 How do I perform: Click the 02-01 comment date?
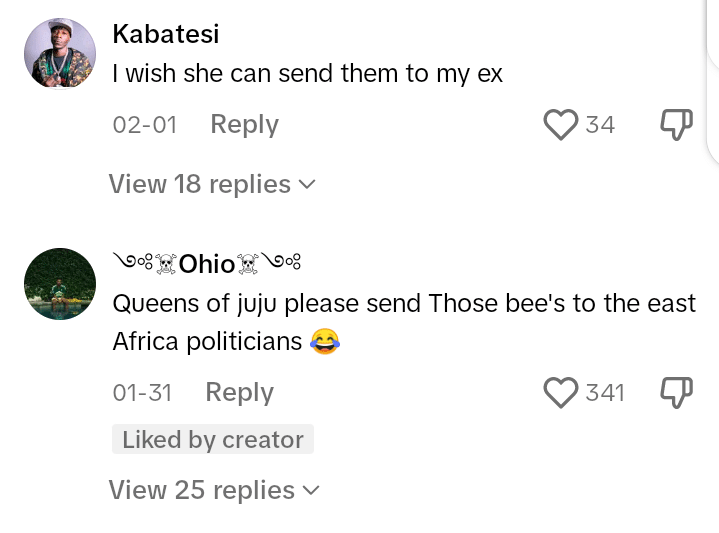[145, 125]
